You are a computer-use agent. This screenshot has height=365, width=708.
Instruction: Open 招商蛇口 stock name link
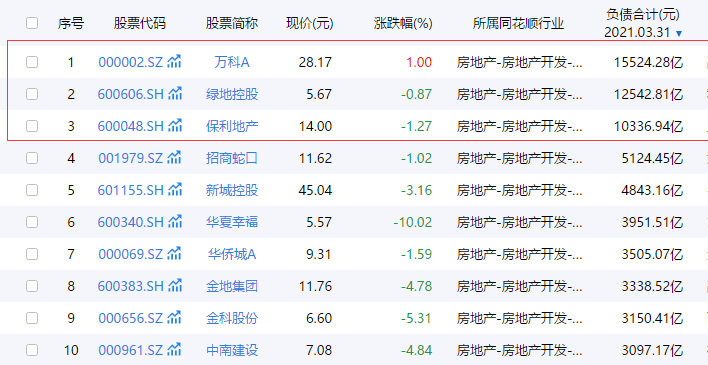(x=232, y=158)
